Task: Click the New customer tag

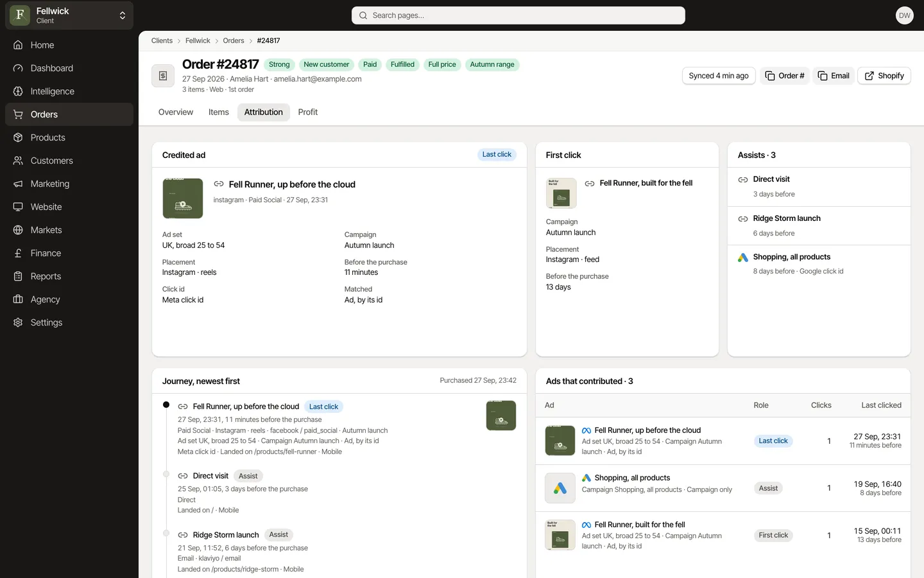Action: click(x=327, y=65)
